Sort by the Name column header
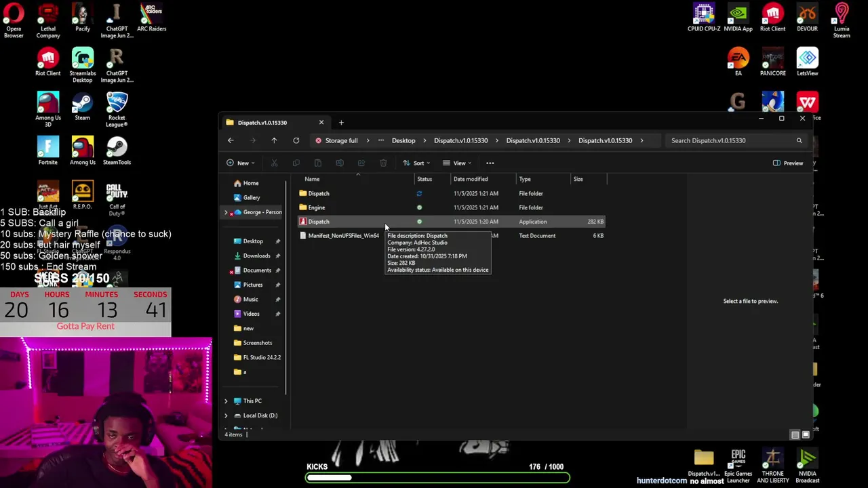 coord(356,179)
